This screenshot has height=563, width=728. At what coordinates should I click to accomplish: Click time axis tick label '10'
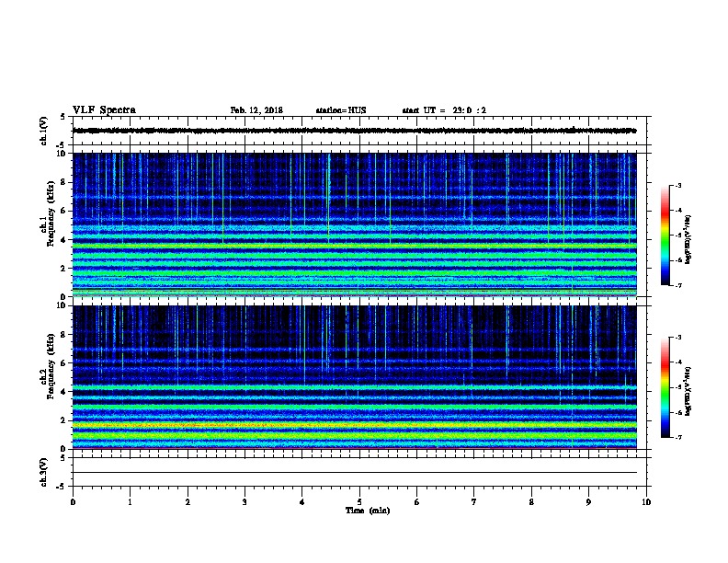click(x=646, y=502)
